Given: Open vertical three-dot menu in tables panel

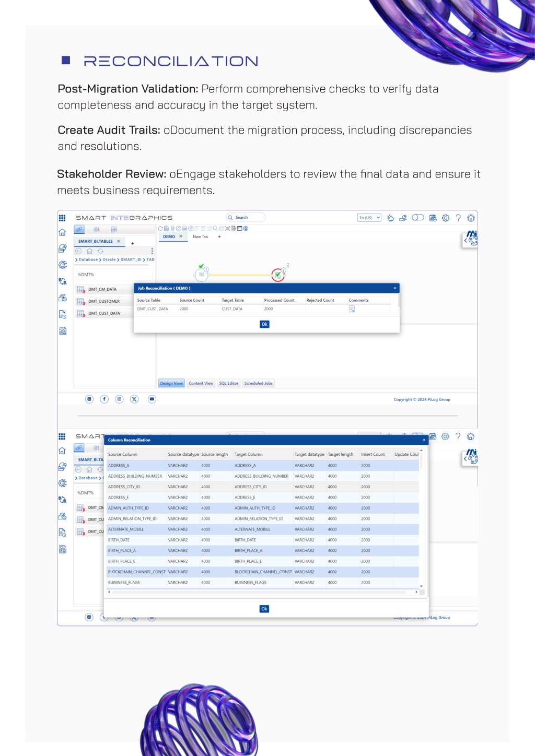Looking at the screenshot, I should click(152, 251).
